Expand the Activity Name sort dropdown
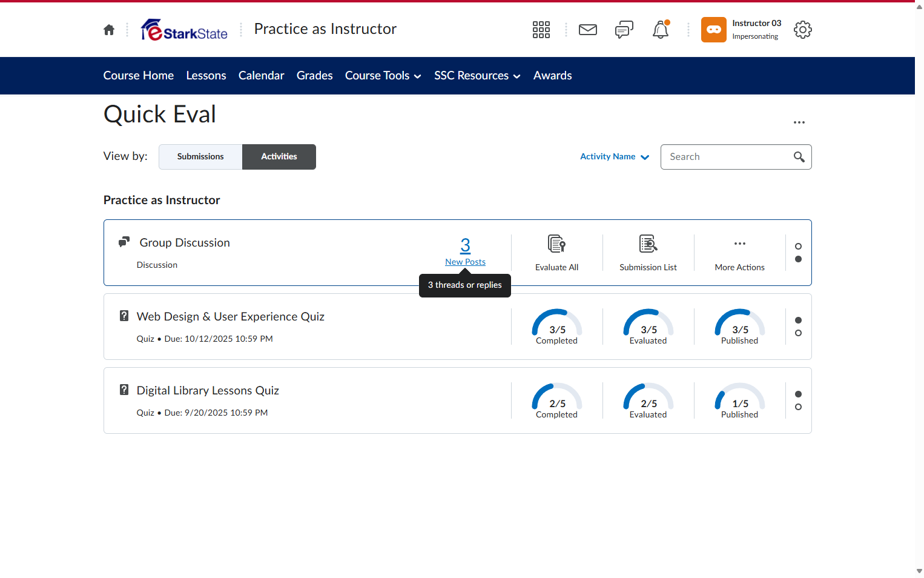Image resolution: width=924 pixels, height=578 pixels. 615,157
